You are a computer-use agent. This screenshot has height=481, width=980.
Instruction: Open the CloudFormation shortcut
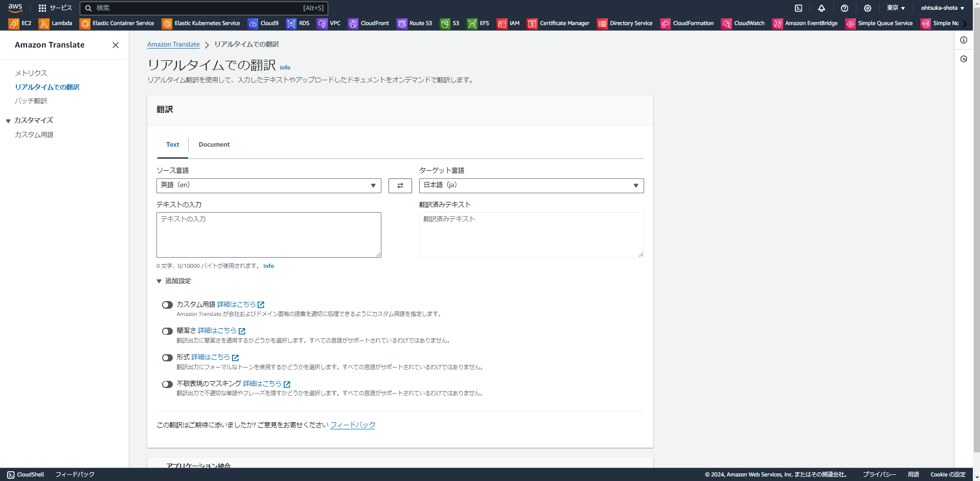(687, 24)
